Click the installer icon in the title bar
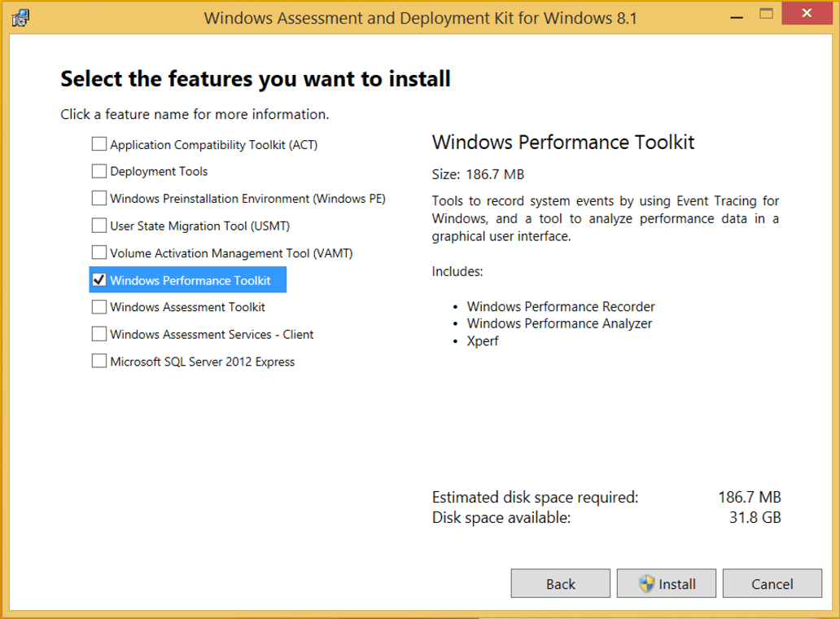Viewport: 840px width, 619px height. pyautogui.click(x=21, y=16)
